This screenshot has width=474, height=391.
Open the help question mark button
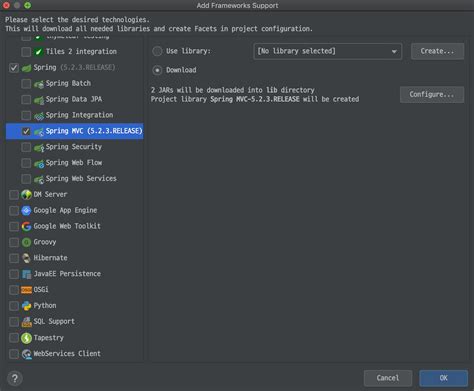tap(15, 378)
